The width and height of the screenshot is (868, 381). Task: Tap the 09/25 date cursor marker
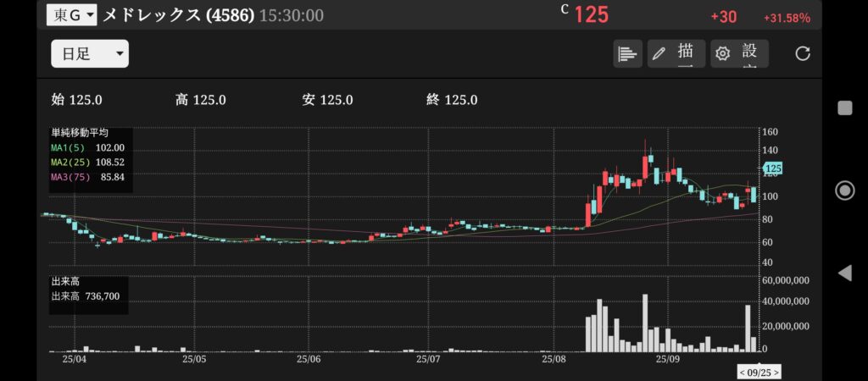(x=758, y=372)
